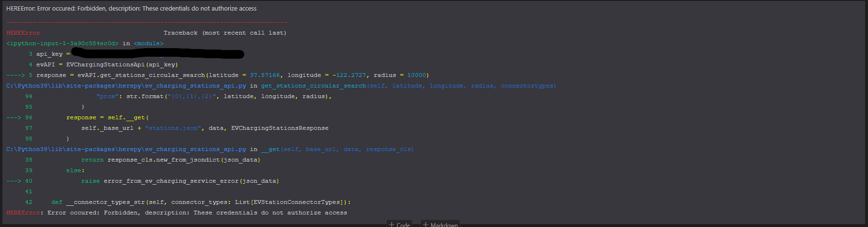This screenshot has width=868, height=227.
Task: Click line 38 'return response_cls.new_from_jsondict(json_data)'
Action: (x=171, y=160)
